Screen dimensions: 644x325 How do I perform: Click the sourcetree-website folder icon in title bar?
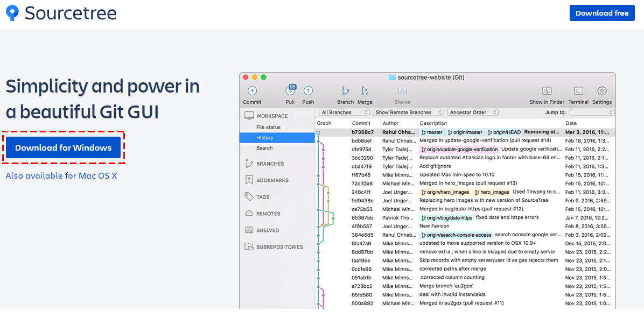pos(392,77)
